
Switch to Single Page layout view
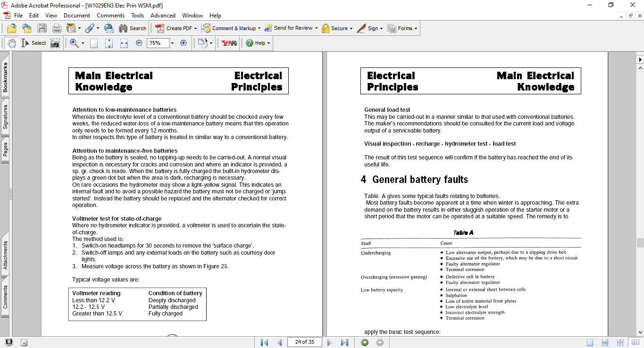(x=590, y=342)
